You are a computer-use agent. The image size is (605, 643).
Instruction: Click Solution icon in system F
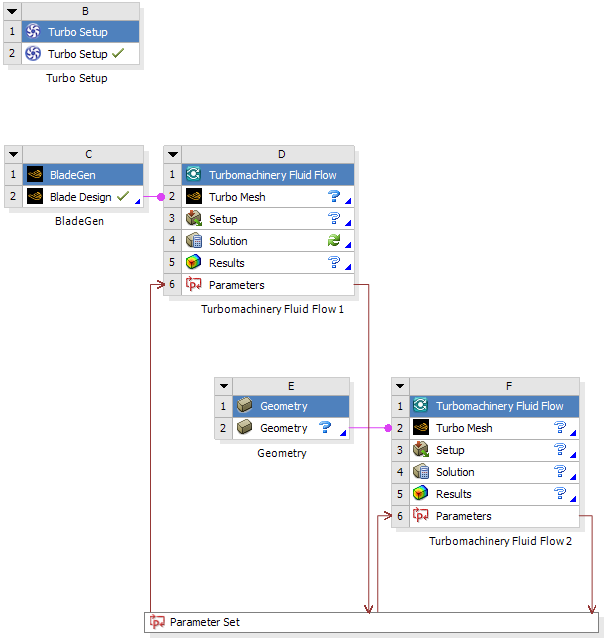[x=421, y=472]
